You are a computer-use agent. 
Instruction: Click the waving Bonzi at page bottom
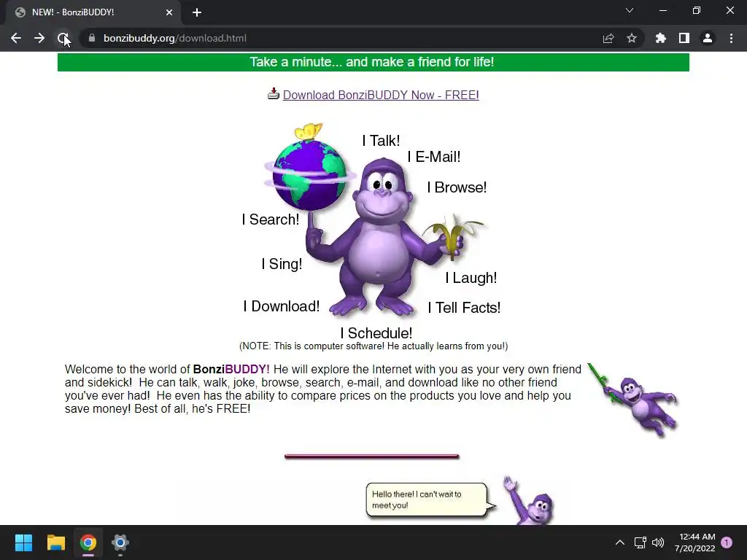530,501
